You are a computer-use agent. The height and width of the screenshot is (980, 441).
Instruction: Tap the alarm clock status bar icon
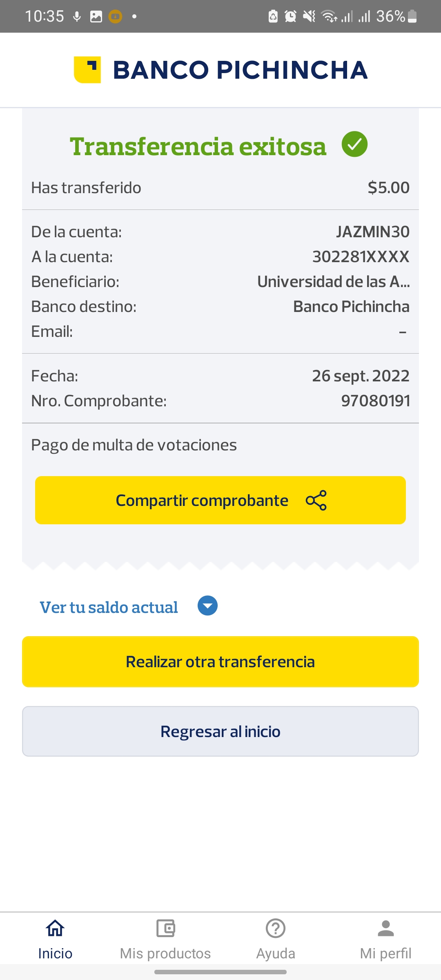pos(290,16)
